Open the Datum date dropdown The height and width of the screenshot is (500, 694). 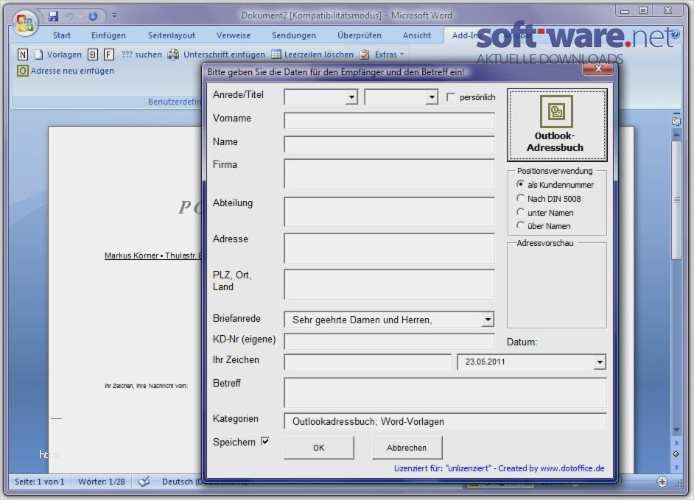pyautogui.click(x=599, y=362)
